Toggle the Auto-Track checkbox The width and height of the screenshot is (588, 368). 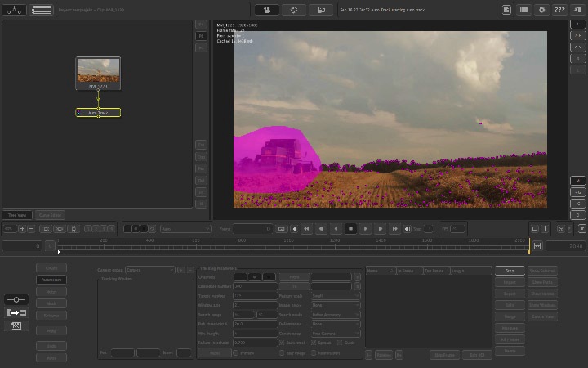click(x=282, y=343)
